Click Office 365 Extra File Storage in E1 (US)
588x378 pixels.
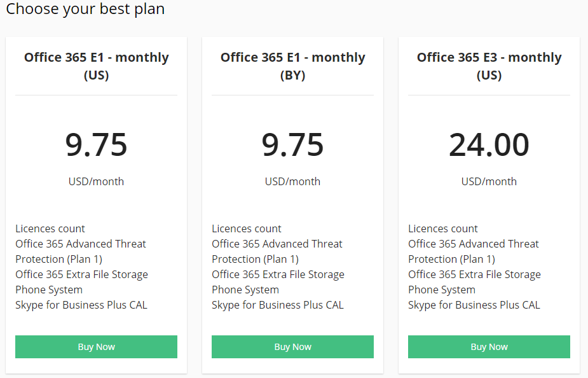81,274
